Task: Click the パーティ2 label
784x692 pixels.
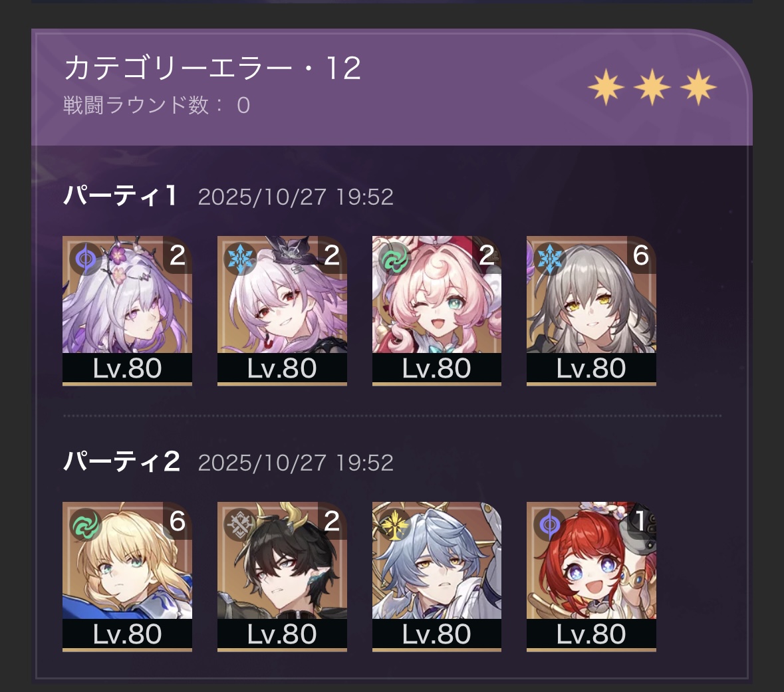Action: point(122,461)
